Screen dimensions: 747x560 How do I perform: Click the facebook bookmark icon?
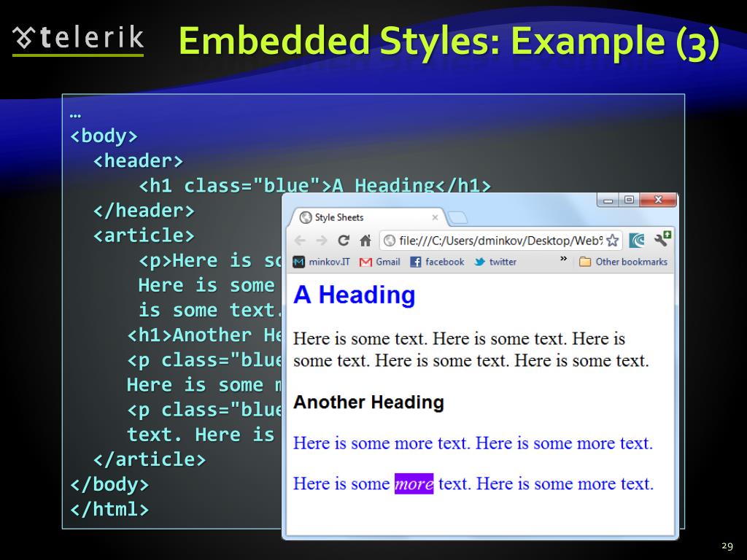[x=415, y=262]
